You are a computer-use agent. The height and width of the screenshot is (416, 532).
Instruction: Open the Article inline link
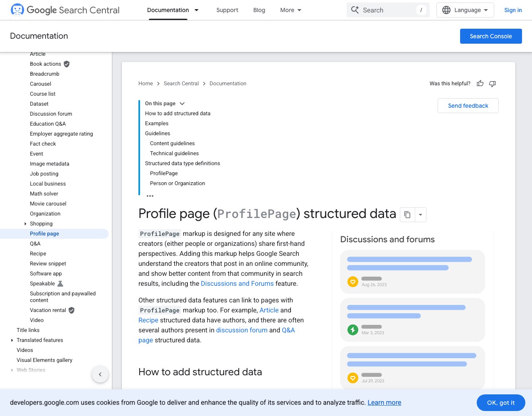(x=269, y=310)
